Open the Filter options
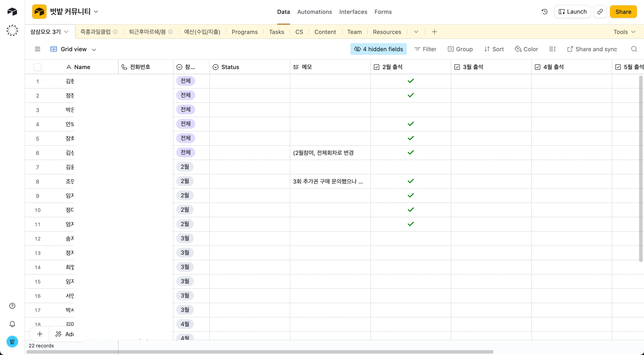Screen dimensions: 644x355 pyautogui.click(x=425, y=49)
